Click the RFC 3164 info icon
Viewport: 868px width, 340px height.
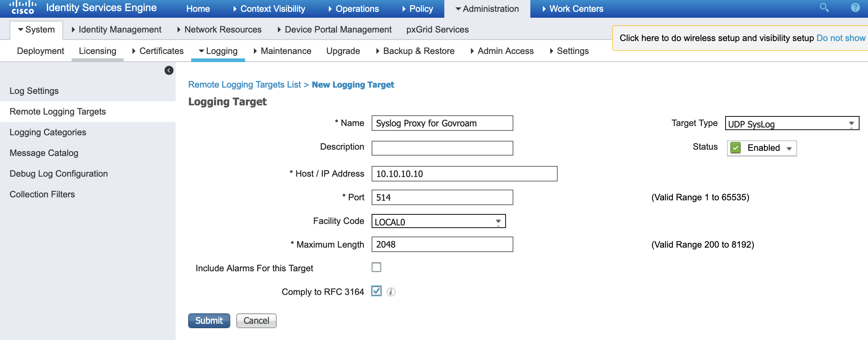(391, 292)
